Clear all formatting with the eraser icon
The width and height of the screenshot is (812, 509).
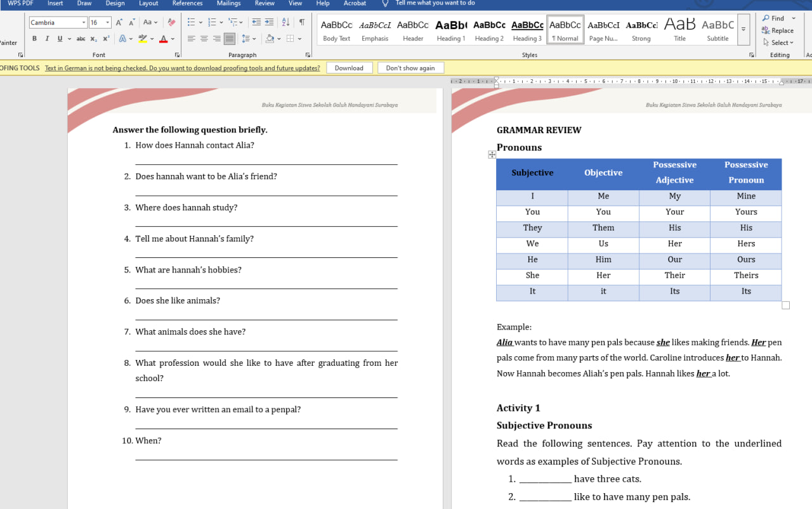(x=171, y=22)
